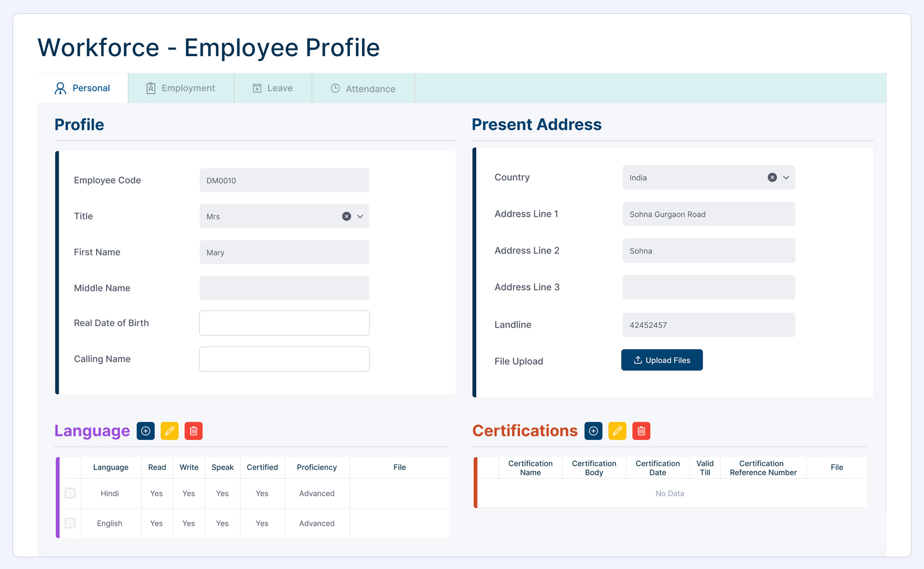Click the add Language plus icon
The image size is (924, 569).
(145, 431)
